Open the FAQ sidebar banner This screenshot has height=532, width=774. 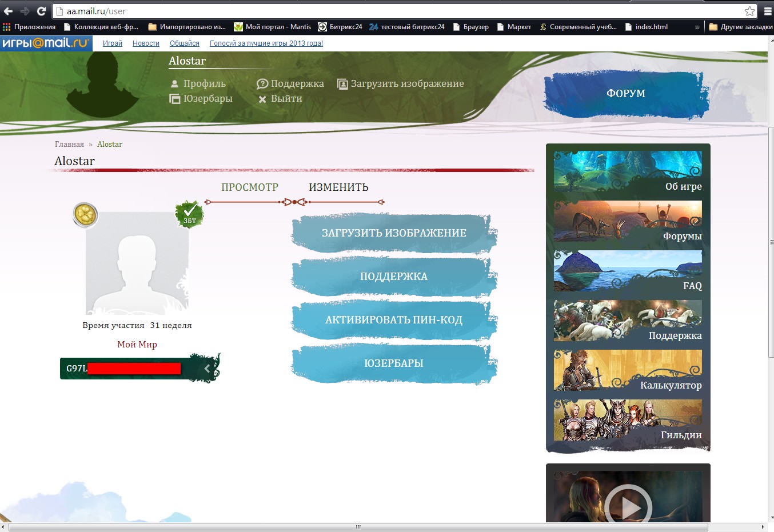[628, 271]
